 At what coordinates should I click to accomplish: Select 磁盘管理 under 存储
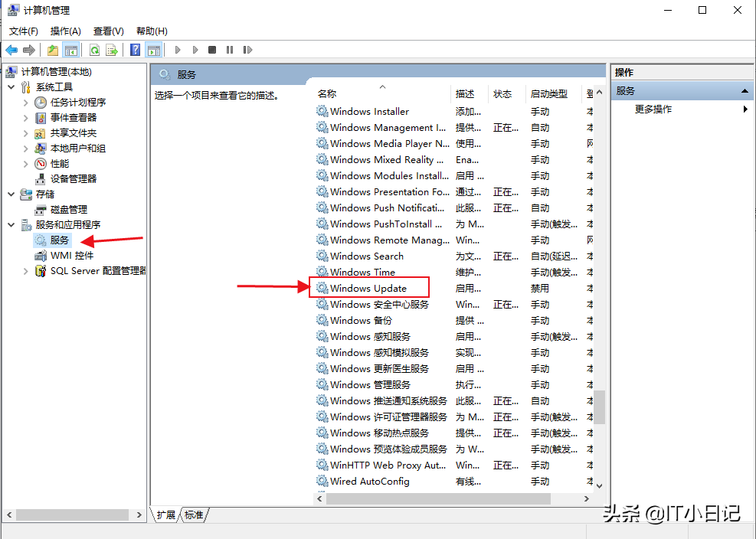point(68,210)
